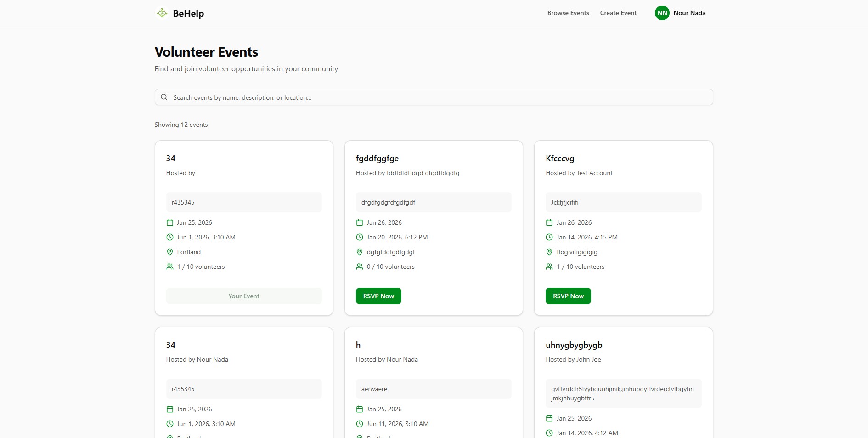Click the NN user avatar
The height and width of the screenshot is (438, 868).
662,13
